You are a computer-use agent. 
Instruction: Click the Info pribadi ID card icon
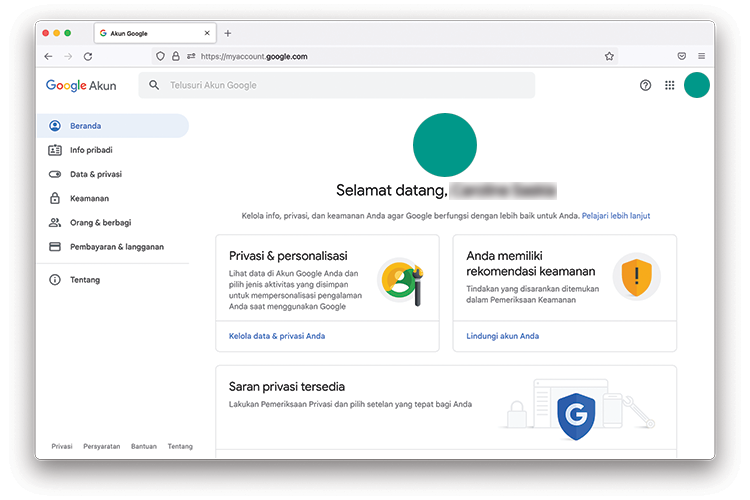click(55, 150)
